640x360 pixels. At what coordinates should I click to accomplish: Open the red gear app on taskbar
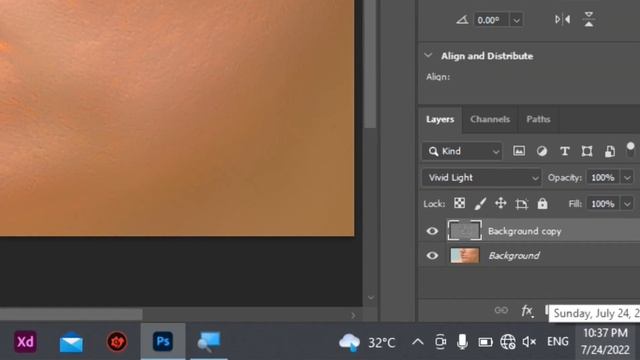[117, 342]
